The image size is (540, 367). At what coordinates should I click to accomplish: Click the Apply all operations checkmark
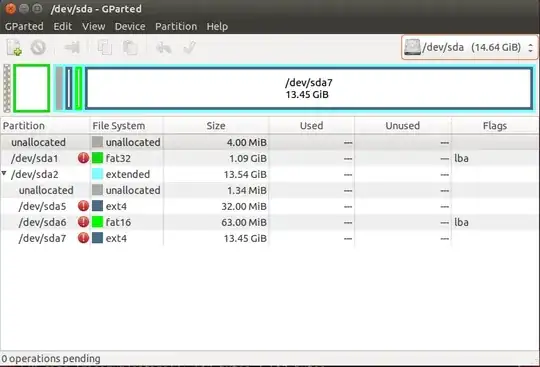[x=190, y=48]
